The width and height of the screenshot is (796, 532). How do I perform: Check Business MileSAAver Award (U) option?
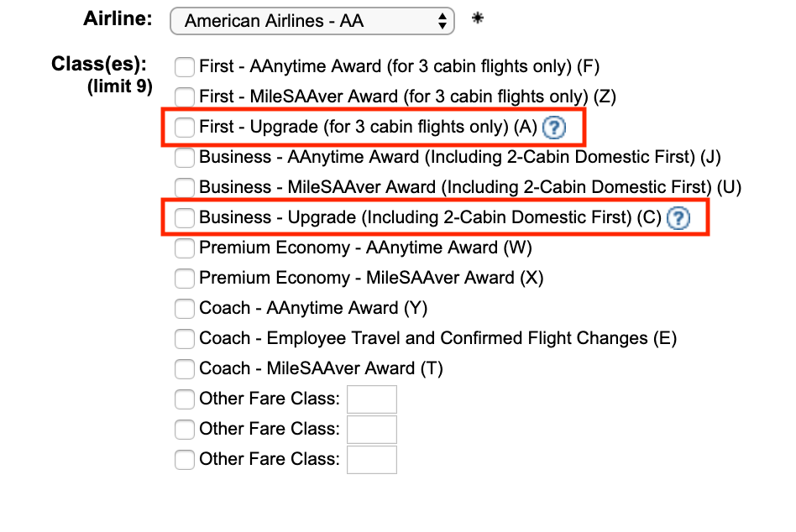point(185,187)
